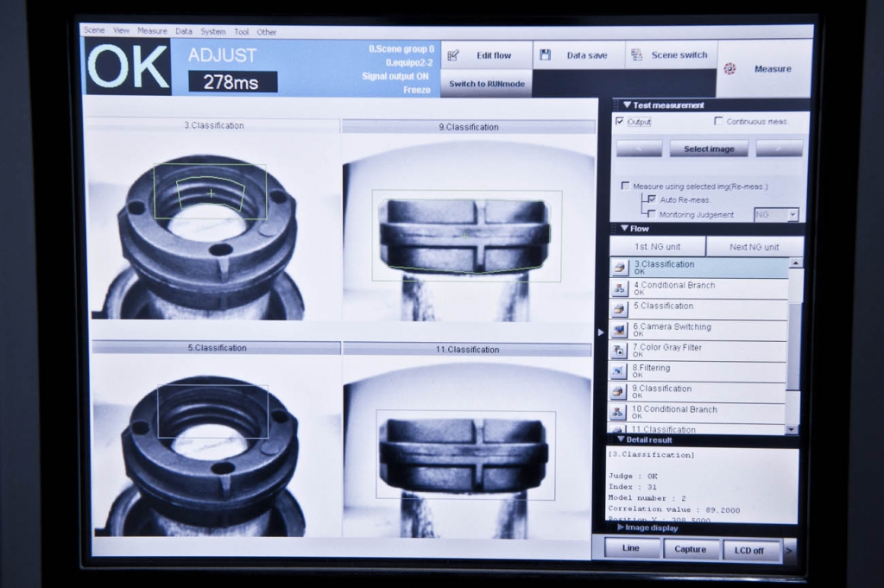Enable the Monitoring Judgement checkbox
The width and height of the screenshot is (884, 588).
[x=652, y=214]
